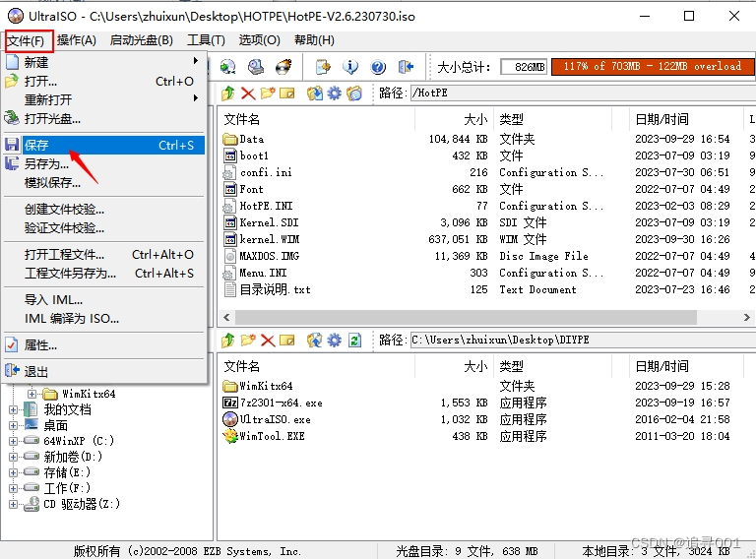The height and width of the screenshot is (559, 756).
Task: Expand the WimKitx64 tree node
Action: coord(31,394)
